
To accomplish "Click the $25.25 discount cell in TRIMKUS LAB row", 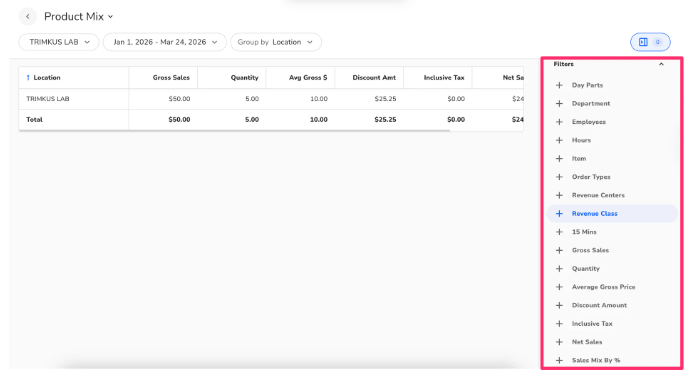I will pos(385,99).
